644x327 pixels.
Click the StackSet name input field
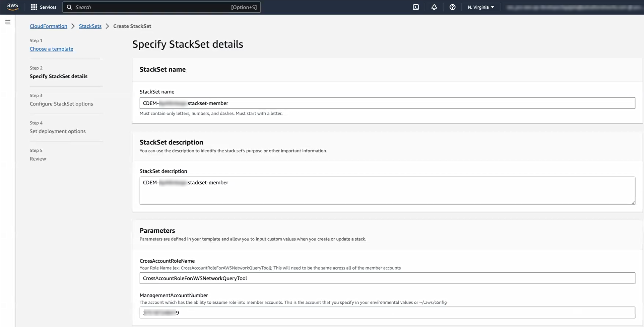(387, 103)
